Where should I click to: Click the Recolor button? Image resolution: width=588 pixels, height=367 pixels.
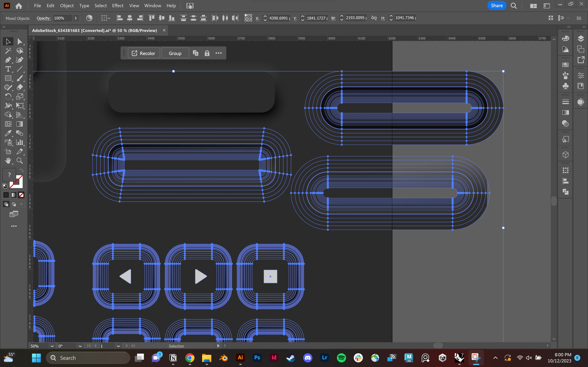(144, 53)
